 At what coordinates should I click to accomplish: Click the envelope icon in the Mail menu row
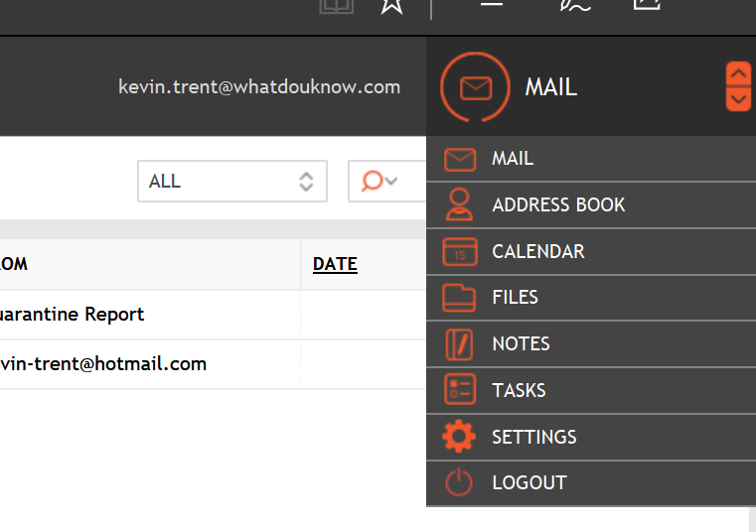459,159
